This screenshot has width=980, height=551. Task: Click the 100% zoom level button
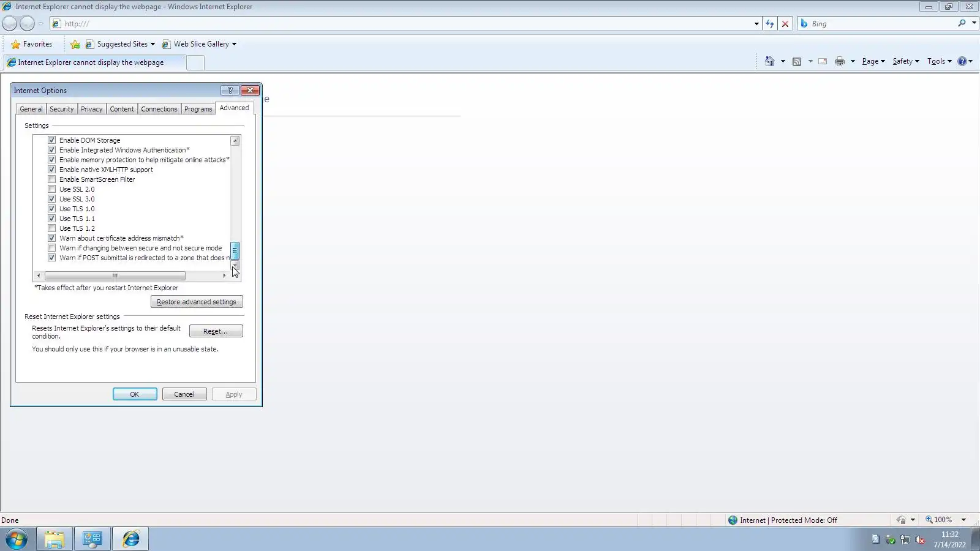(x=939, y=520)
